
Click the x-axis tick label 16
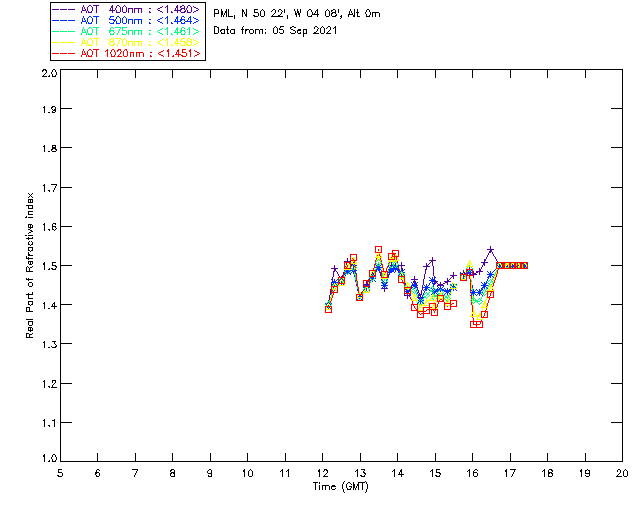pyautogui.click(x=472, y=473)
